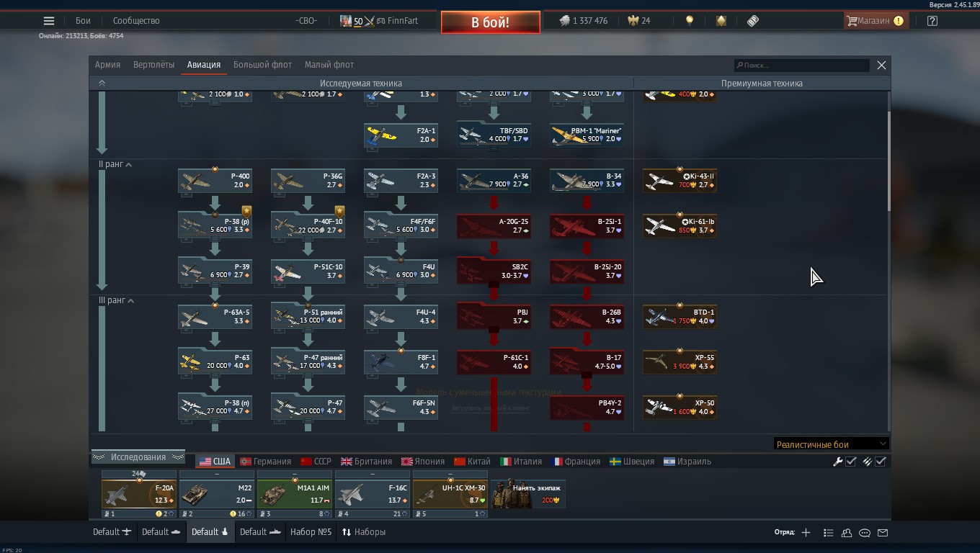Viewport: 980px width, 553px height.
Task: Toggle the checkbox next to stripes icon
Action: pos(881,462)
